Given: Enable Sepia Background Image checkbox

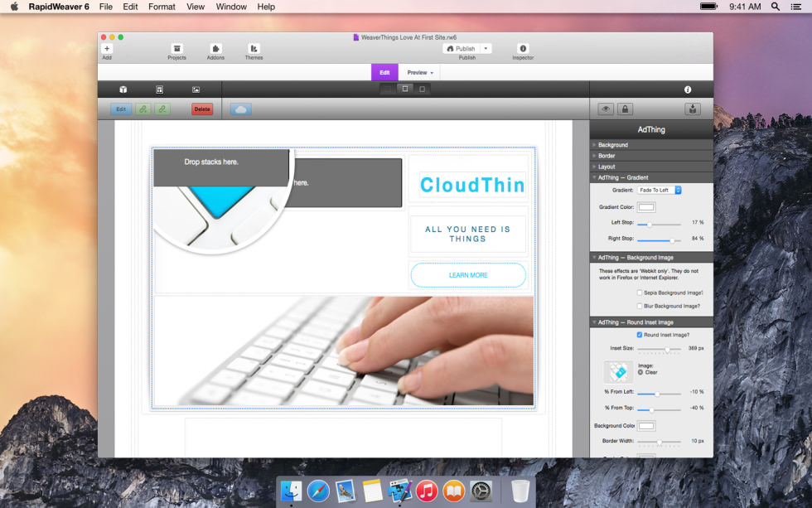Looking at the screenshot, I should [x=640, y=293].
